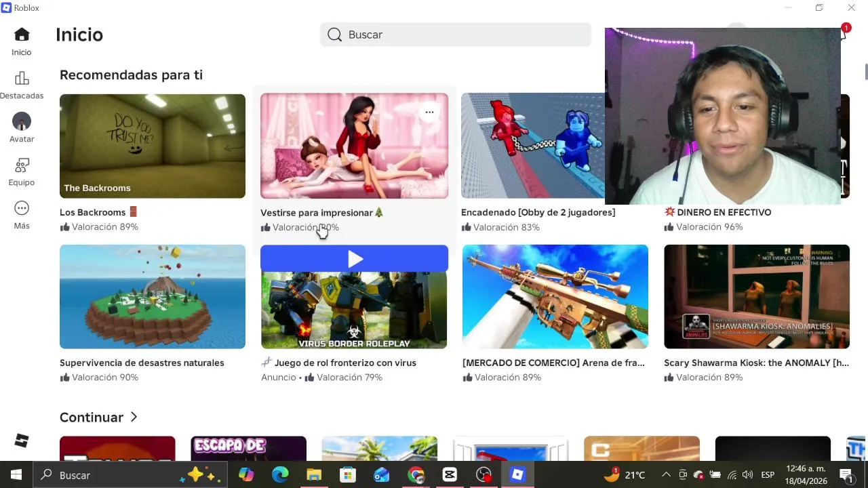Open the Más three-dots sidebar menu
Viewport: 868px width, 488px height.
tap(22, 208)
